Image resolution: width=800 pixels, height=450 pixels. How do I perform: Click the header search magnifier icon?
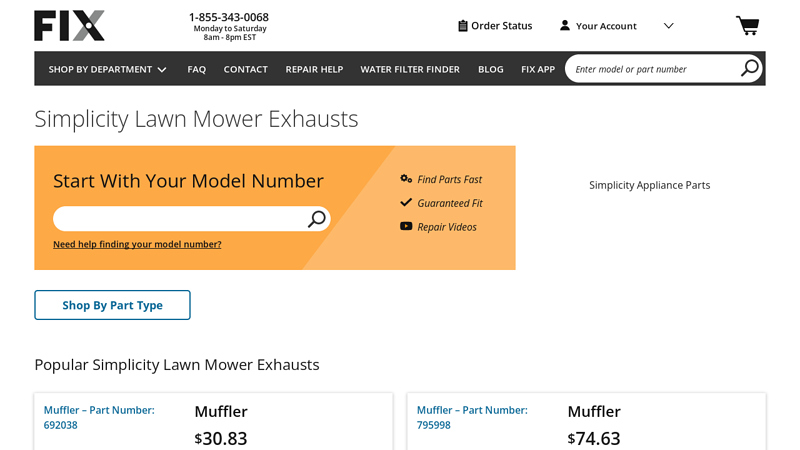pos(749,68)
